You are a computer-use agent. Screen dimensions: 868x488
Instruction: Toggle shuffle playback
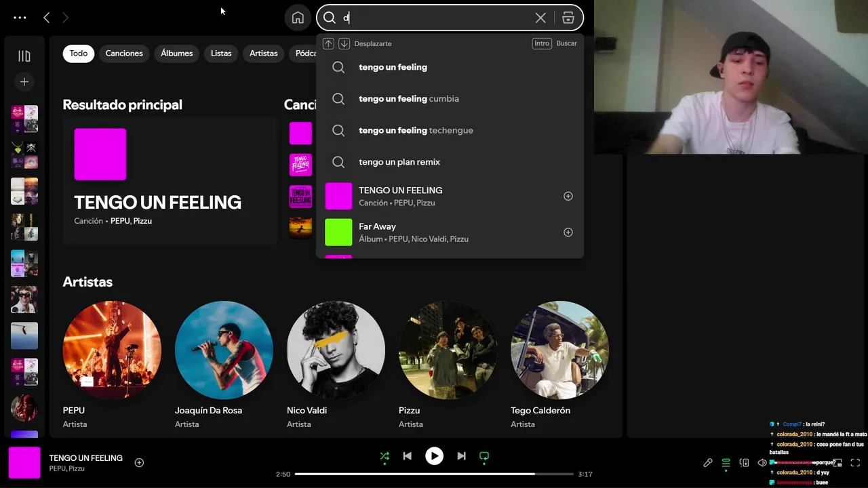click(384, 456)
